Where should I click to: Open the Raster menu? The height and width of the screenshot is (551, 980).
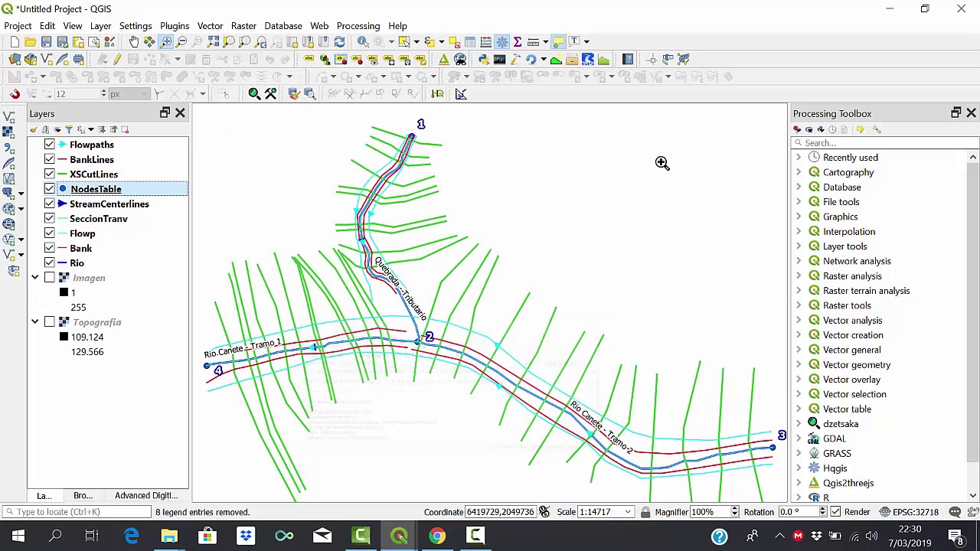pyautogui.click(x=243, y=25)
